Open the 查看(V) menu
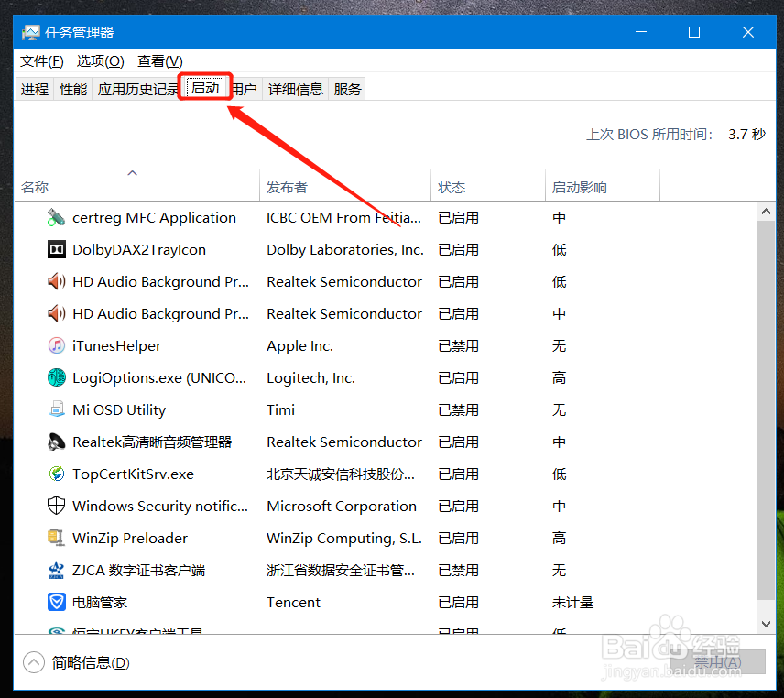 (160, 61)
